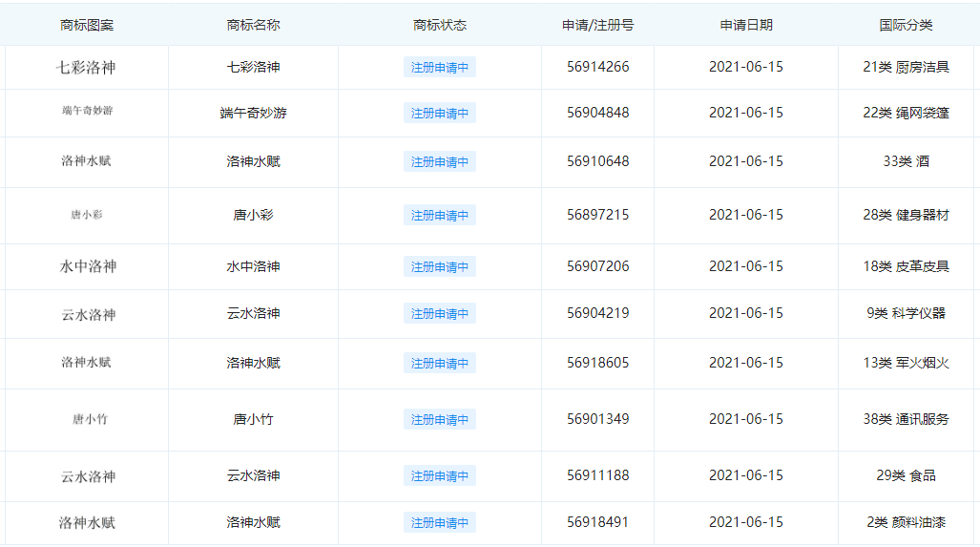The width and height of the screenshot is (980, 547).
Task: Open the 唐小竹 trademark name link
Action: [253, 419]
